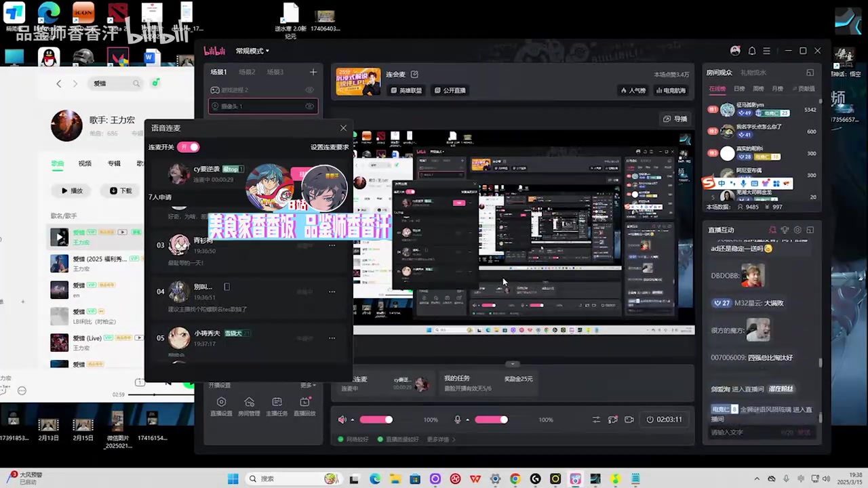Click the 导播 director button
868x488 pixels.
coord(675,119)
